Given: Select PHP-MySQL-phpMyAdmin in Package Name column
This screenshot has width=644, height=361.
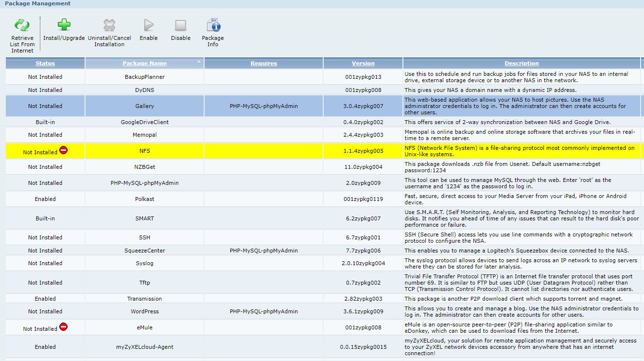Looking at the screenshot, I should [x=144, y=183].
